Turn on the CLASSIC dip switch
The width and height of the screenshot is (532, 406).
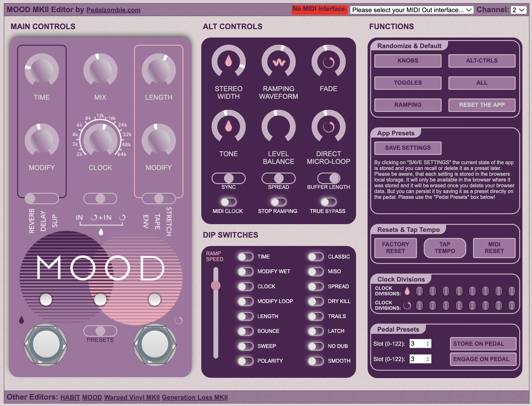tap(316, 257)
